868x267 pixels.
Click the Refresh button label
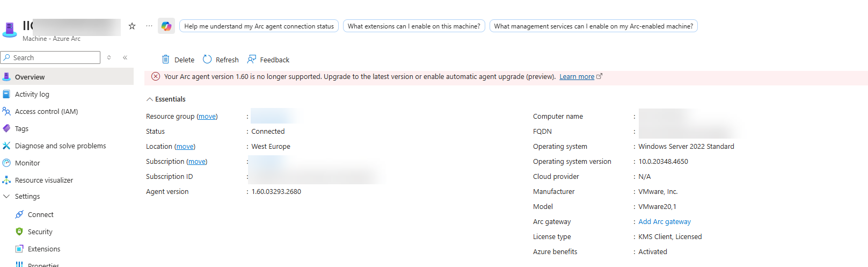pos(227,60)
